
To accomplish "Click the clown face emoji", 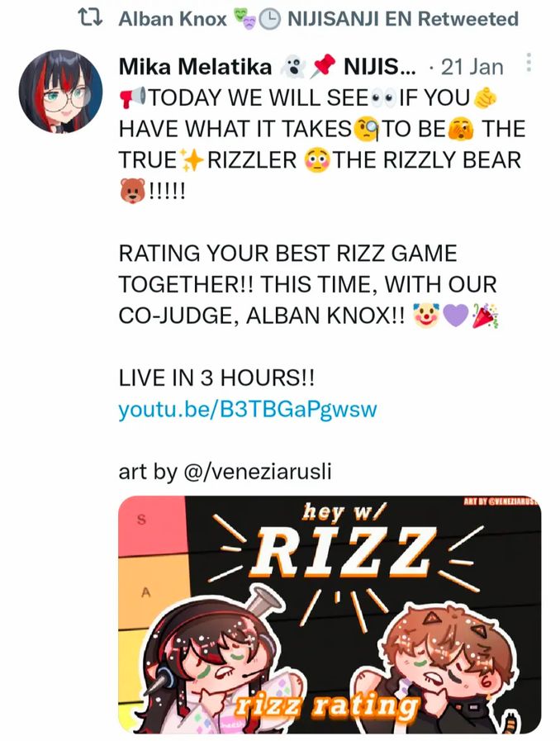I will 426,316.
